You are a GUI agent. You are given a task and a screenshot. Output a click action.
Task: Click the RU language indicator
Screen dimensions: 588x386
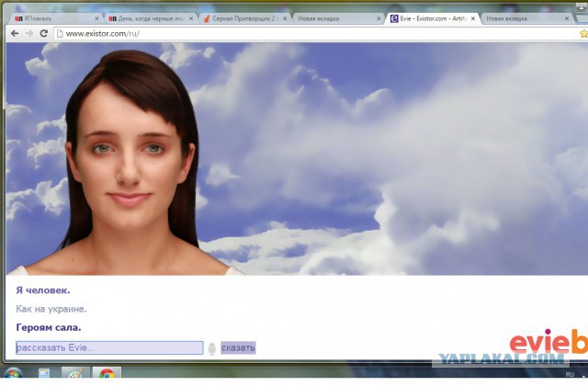pyautogui.click(x=570, y=374)
